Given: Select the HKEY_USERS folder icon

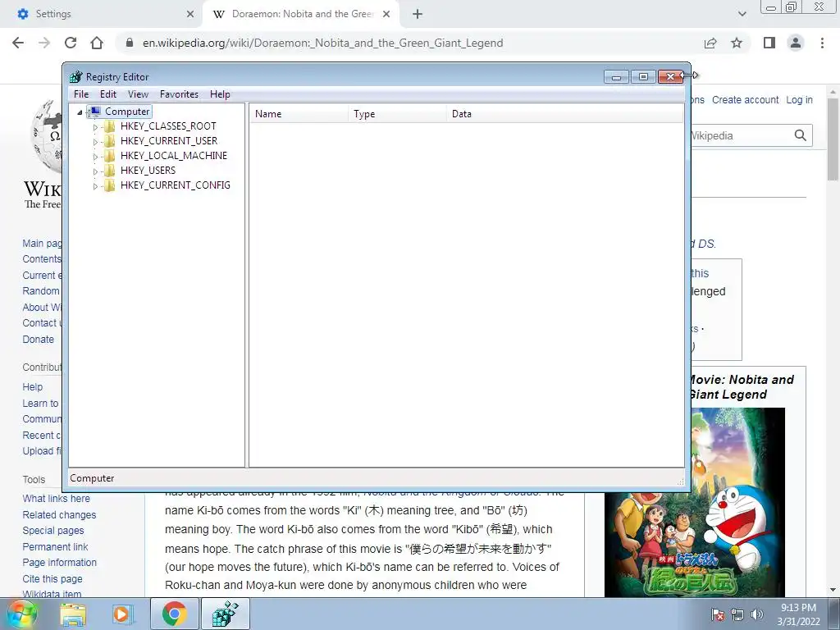Looking at the screenshot, I should pos(109,171).
